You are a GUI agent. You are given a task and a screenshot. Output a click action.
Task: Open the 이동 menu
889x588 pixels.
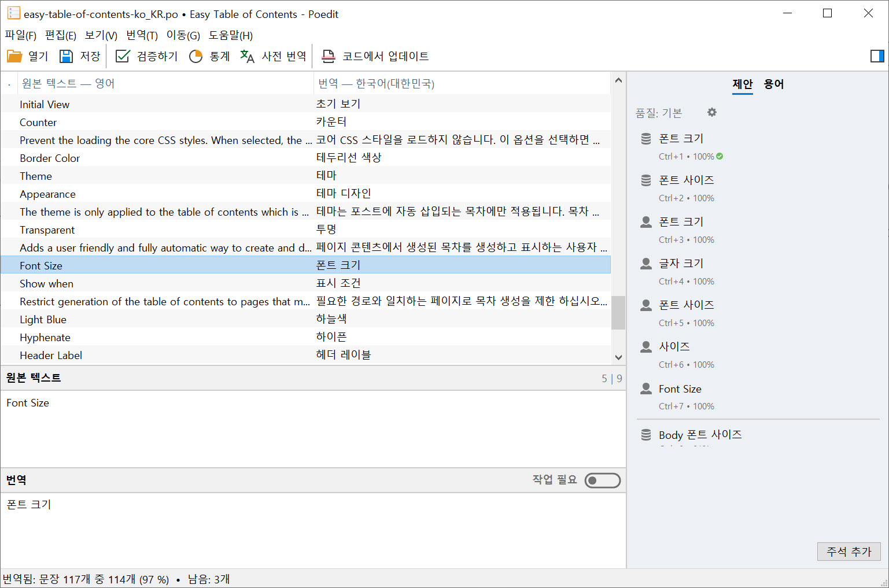182,35
